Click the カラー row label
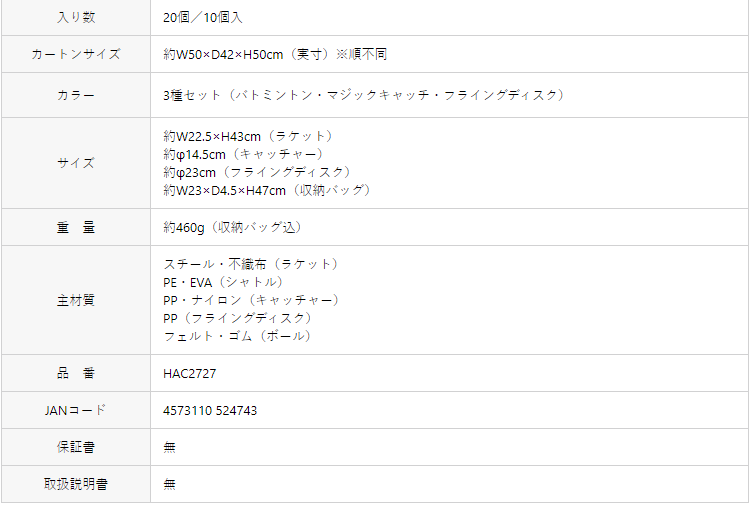 76,95
